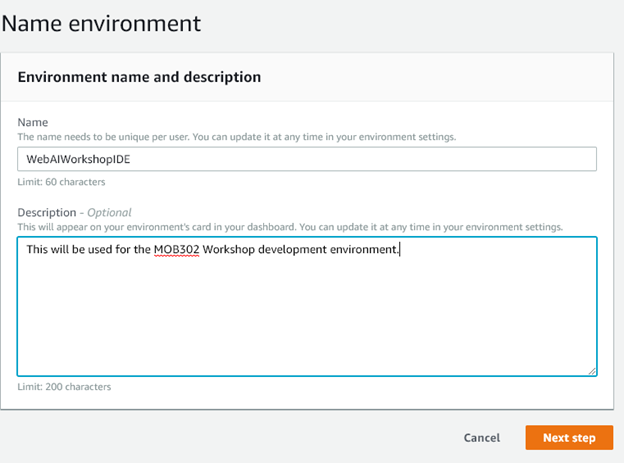Click the "Name" field label
This screenshot has width=624, height=463.
tap(33, 121)
